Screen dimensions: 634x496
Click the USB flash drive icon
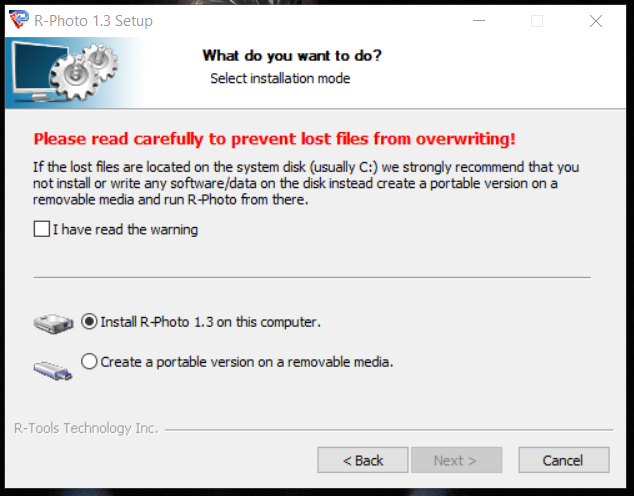click(x=53, y=371)
